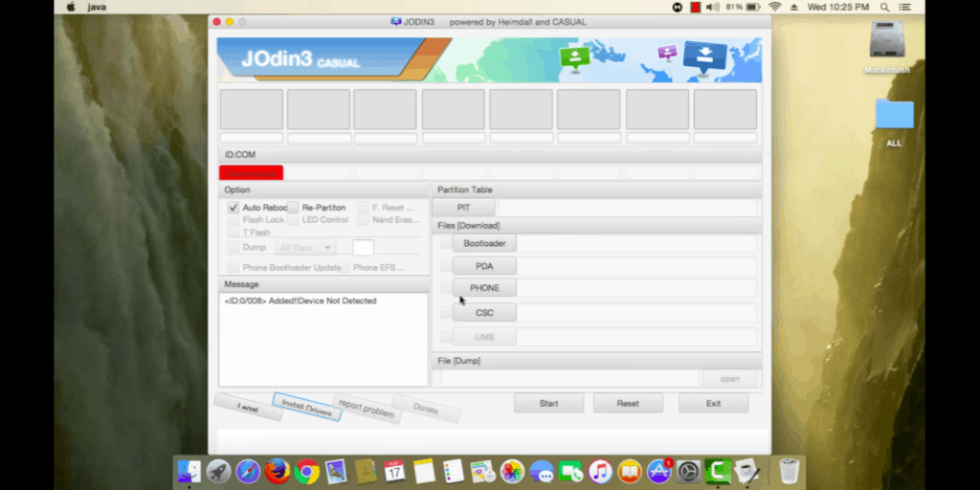Open the Mail stamp icon in dock
The image size is (980, 490).
point(336,471)
